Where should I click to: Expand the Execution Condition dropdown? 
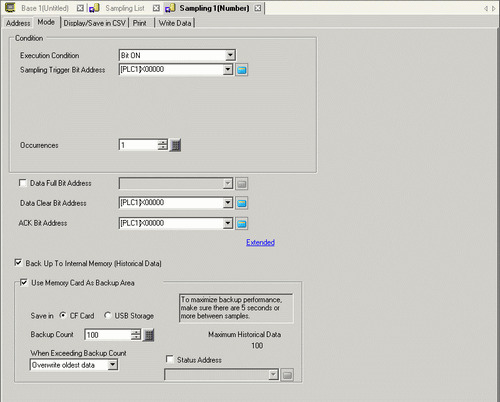(x=230, y=55)
